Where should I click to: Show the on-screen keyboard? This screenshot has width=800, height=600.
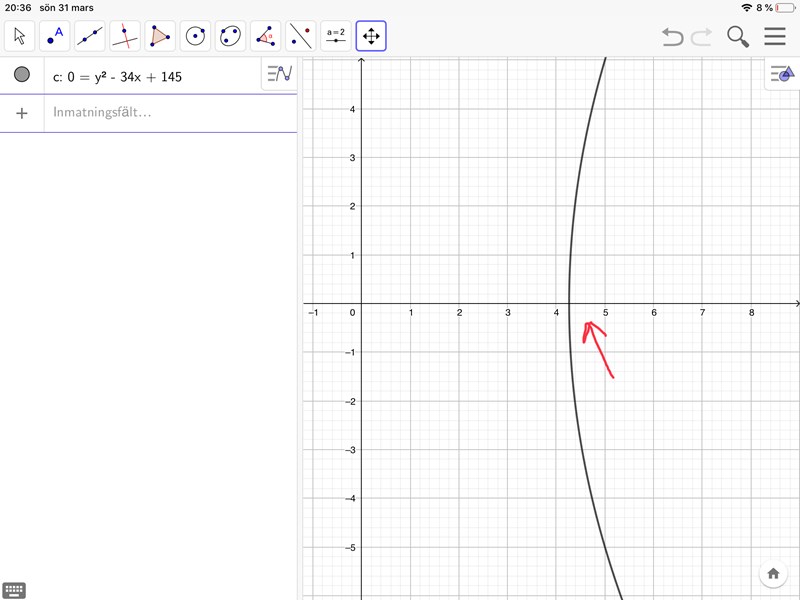coord(14,590)
